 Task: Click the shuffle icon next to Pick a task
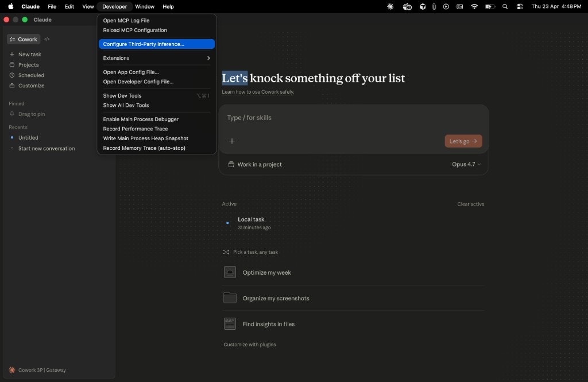click(x=226, y=252)
